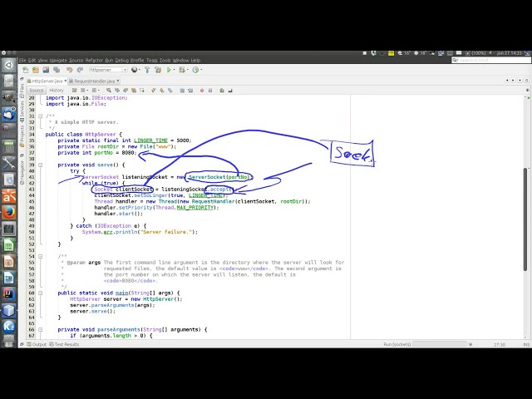
Task: Click the Find Previous Occurrence icon
Action: (x=117, y=91)
